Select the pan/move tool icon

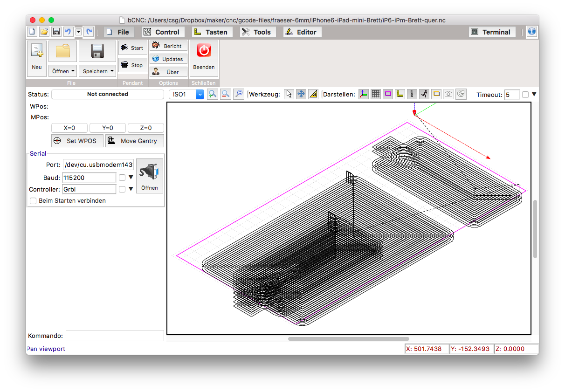[x=301, y=94]
